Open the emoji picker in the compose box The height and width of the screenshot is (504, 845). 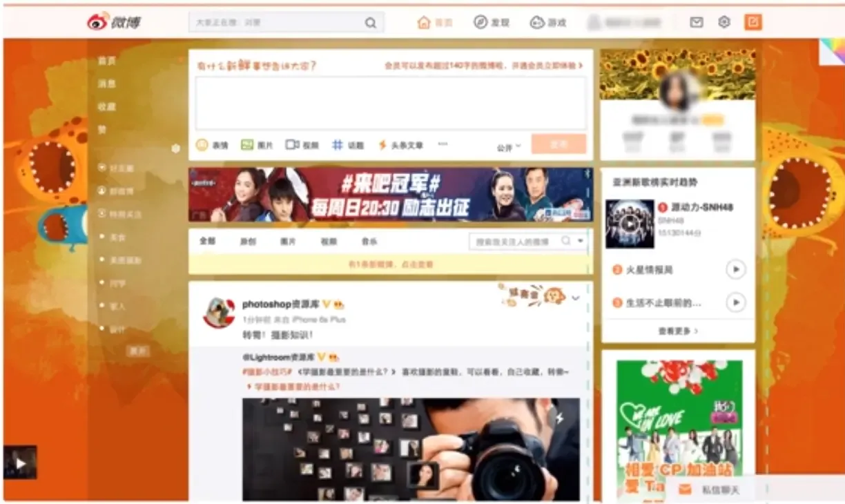pos(202,145)
